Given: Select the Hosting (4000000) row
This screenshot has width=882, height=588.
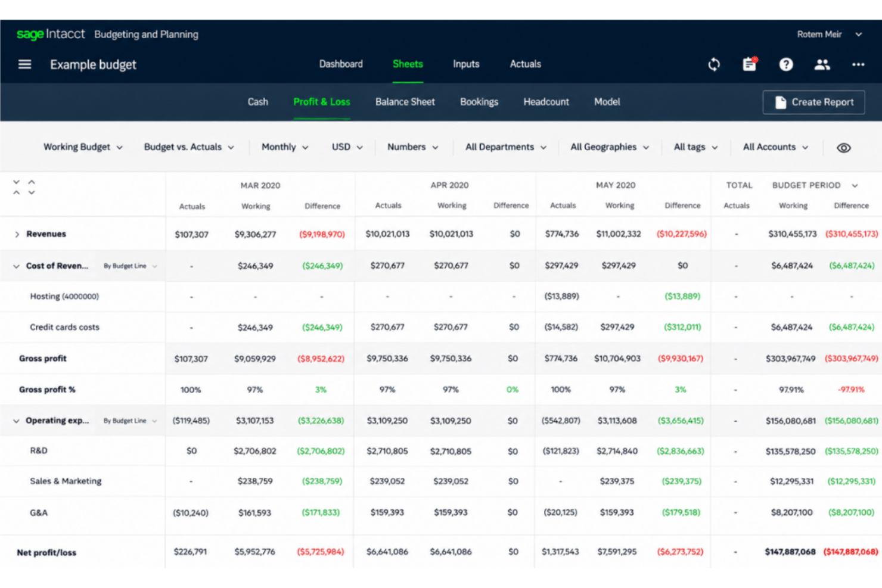Looking at the screenshot, I should tap(64, 296).
